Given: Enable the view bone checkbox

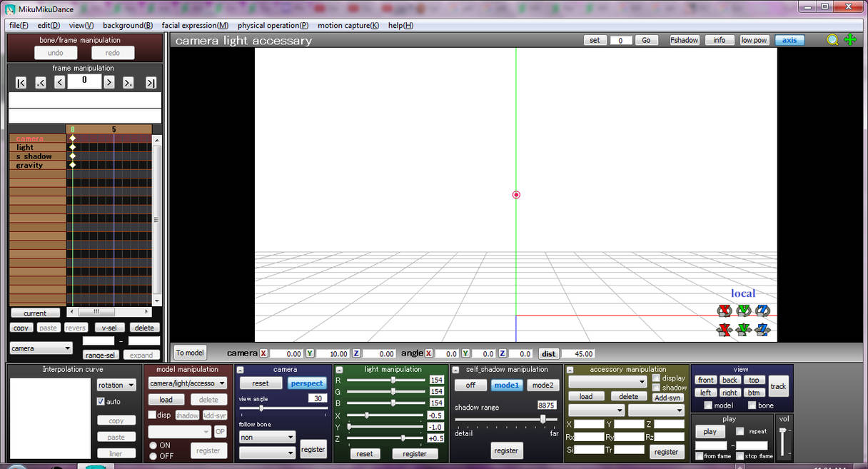Looking at the screenshot, I should (752, 405).
